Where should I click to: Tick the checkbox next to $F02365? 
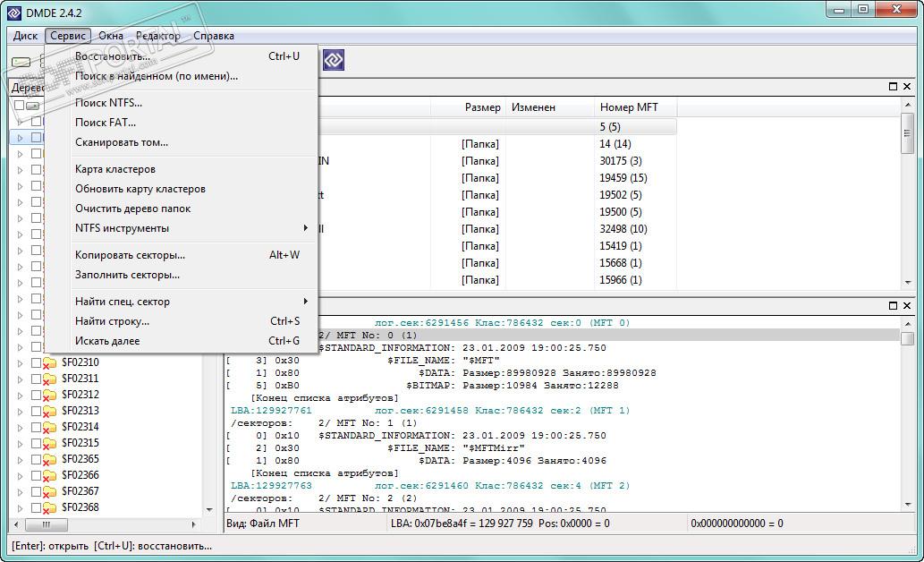coord(36,459)
